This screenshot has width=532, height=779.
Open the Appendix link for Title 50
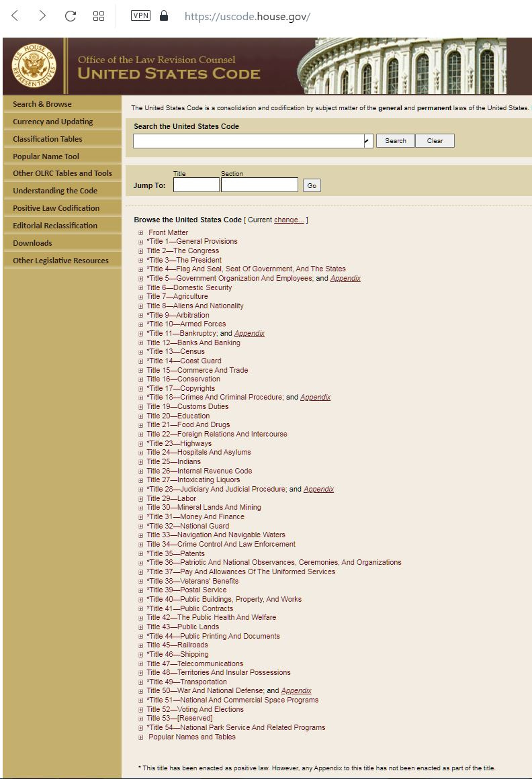(296, 690)
